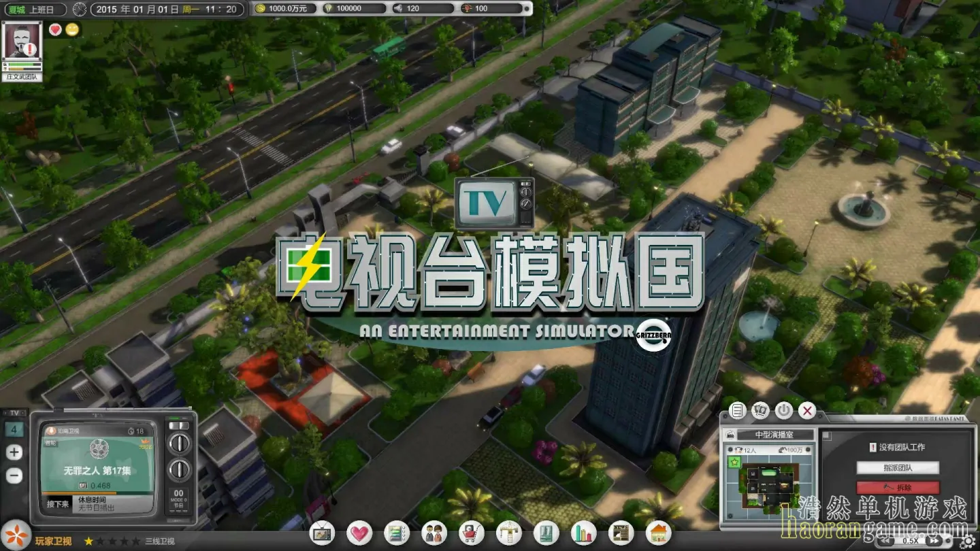The image size is (980, 551).
Task: Click the list icon above the studio panel
Action: pos(738,410)
